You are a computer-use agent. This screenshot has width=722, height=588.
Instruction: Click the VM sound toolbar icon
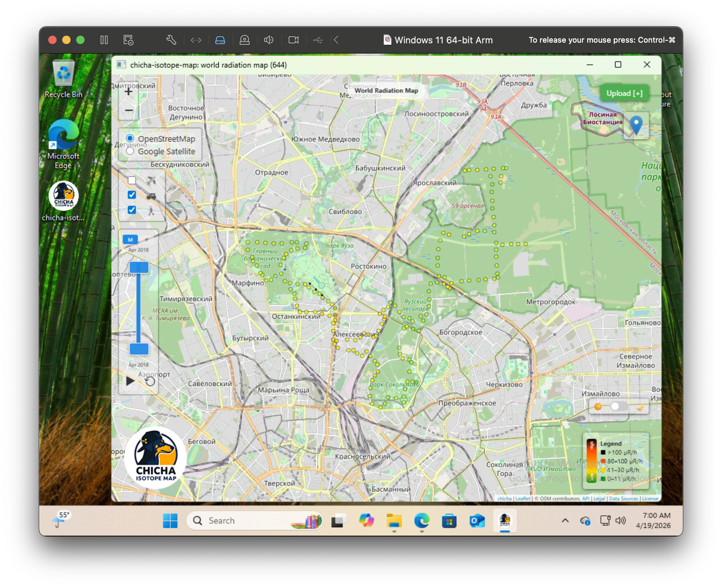[x=269, y=40]
